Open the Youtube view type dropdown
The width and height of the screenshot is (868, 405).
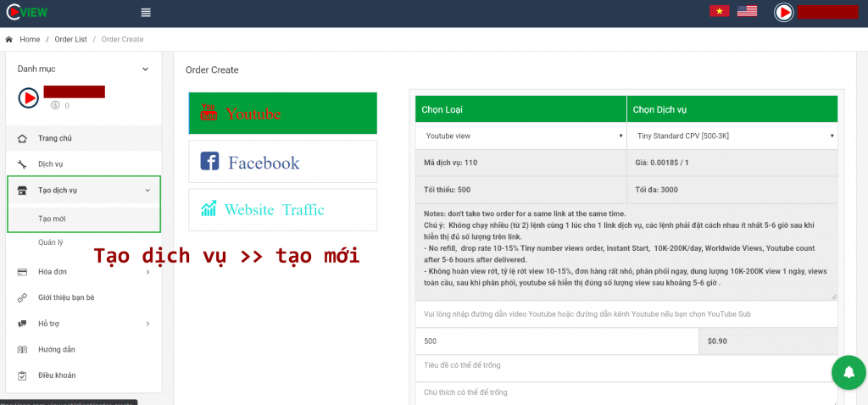tap(521, 136)
